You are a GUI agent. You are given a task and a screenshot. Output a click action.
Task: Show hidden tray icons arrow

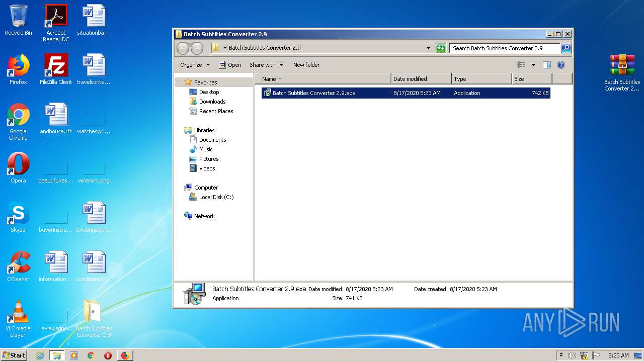[x=561, y=355]
